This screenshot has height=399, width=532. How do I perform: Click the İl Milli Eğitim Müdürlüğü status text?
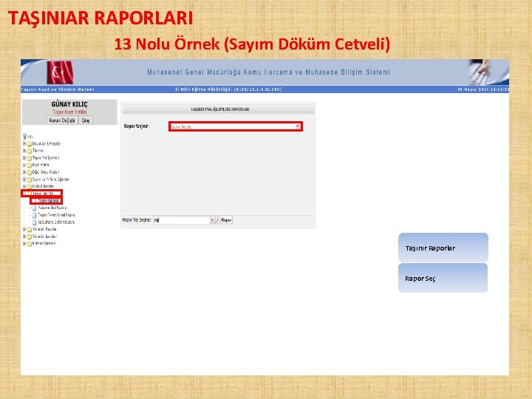pos(228,89)
